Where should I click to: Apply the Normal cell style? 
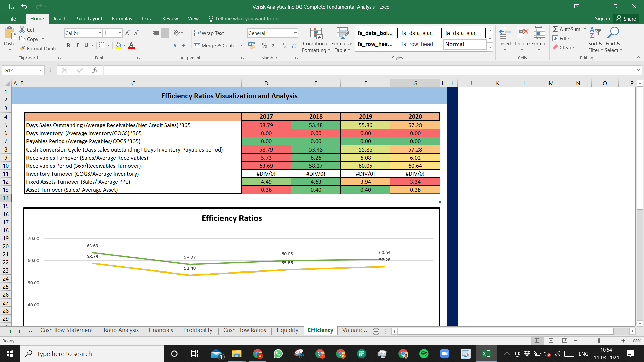tap(465, 44)
